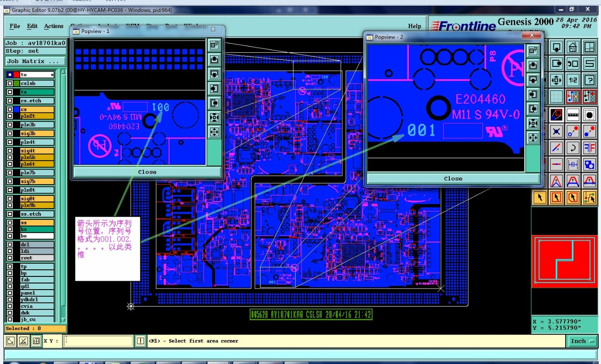Click the question mark help icon
Screen dimensions: 601x364
click(x=589, y=80)
